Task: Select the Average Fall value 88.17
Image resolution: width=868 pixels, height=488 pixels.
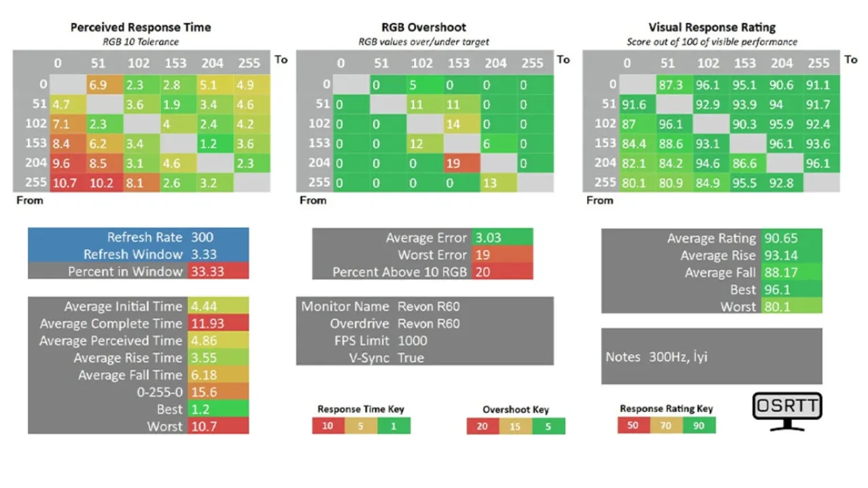Action: [791, 273]
